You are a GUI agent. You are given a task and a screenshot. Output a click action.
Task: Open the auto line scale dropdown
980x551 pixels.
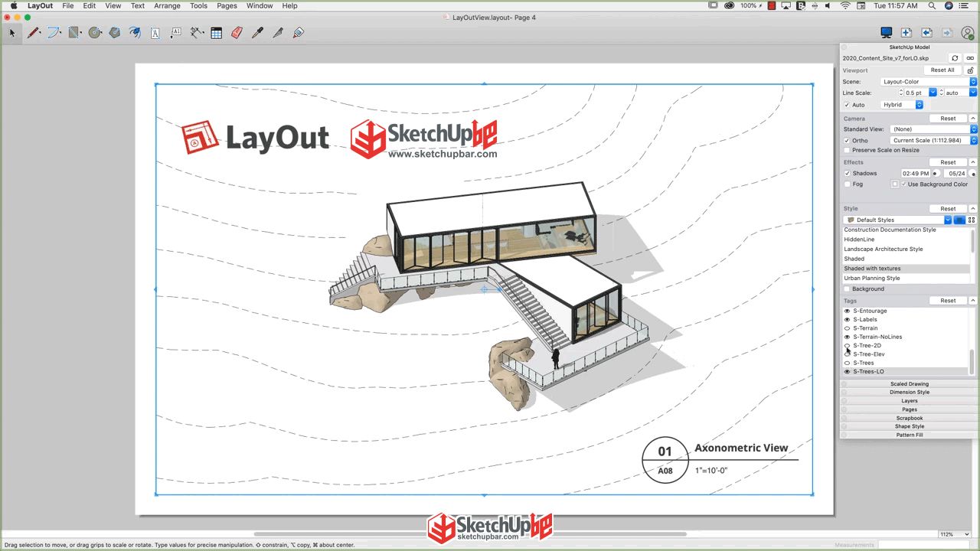[x=973, y=93]
